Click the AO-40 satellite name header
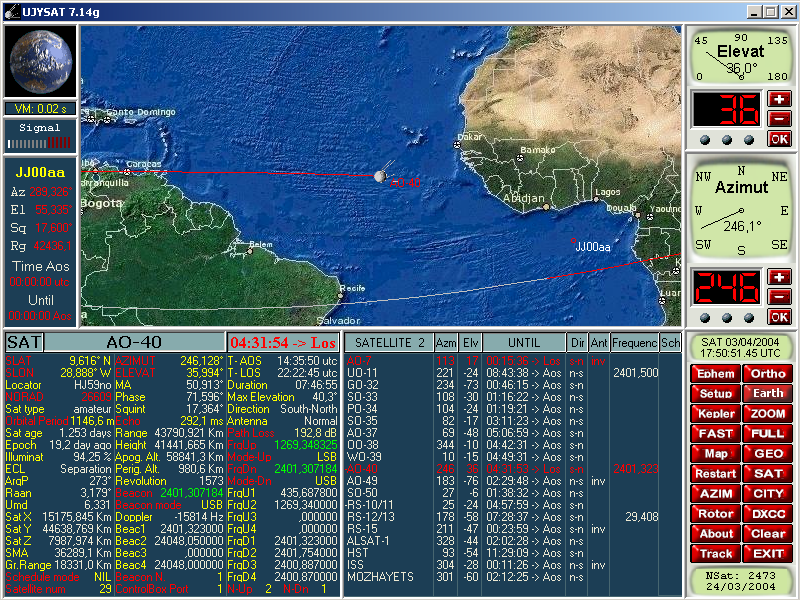 click(x=134, y=342)
